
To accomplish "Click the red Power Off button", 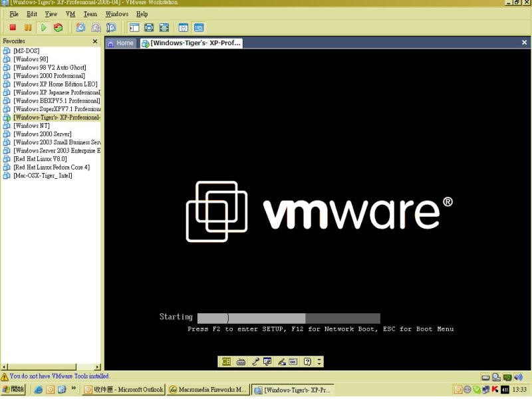I will [13, 27].
